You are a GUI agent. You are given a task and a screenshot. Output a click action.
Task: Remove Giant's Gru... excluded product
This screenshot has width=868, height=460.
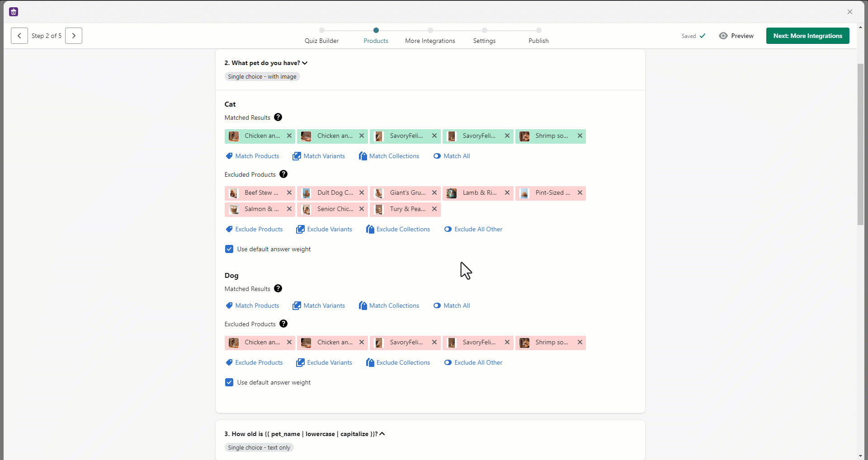[x=434, y=193]
